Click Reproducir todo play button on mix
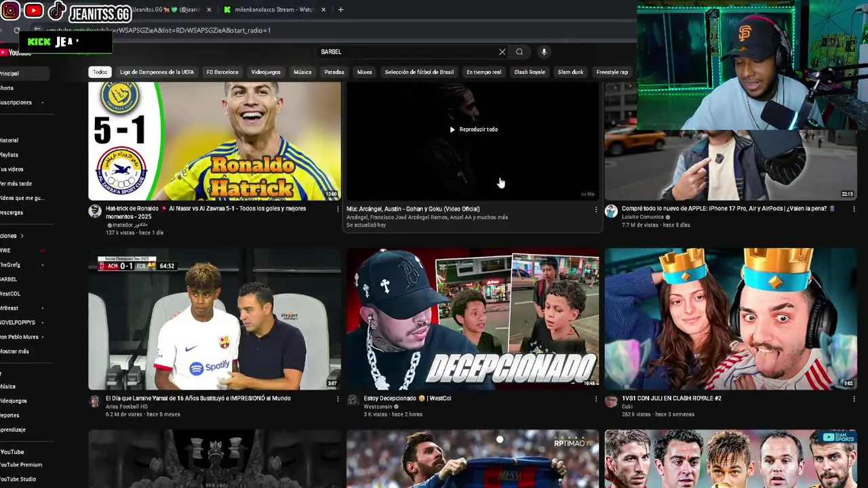 click(x=473, y=129)
